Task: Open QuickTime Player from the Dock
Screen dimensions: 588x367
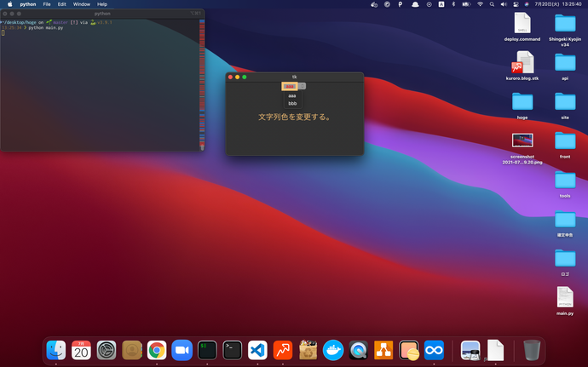Action: coord(358,350)
